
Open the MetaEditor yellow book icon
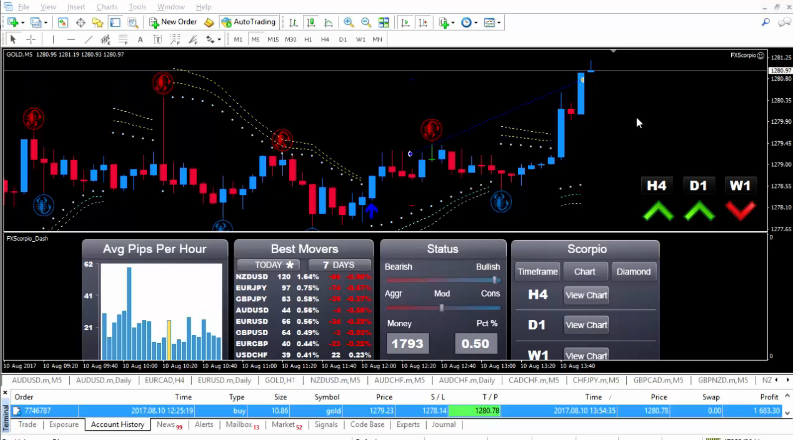(209, 22)
